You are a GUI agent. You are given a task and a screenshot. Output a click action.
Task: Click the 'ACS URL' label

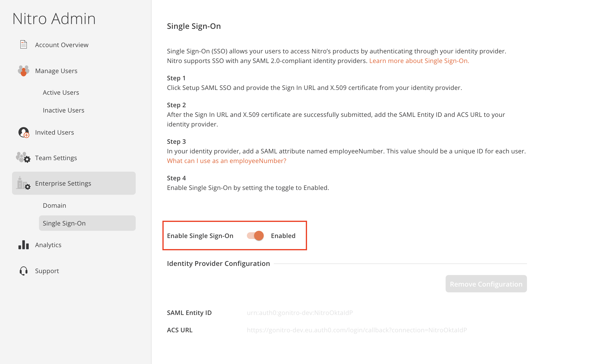point(180,330)
